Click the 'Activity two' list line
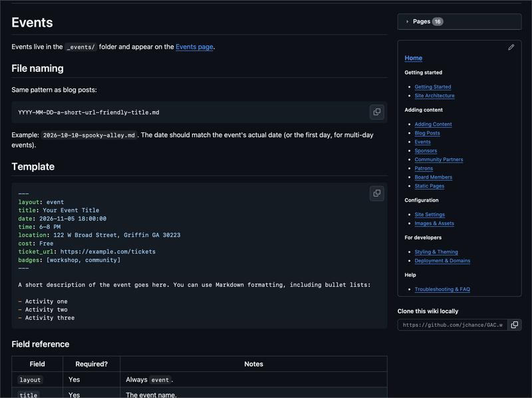The image size is (532, 398). (x=43, y=309)
